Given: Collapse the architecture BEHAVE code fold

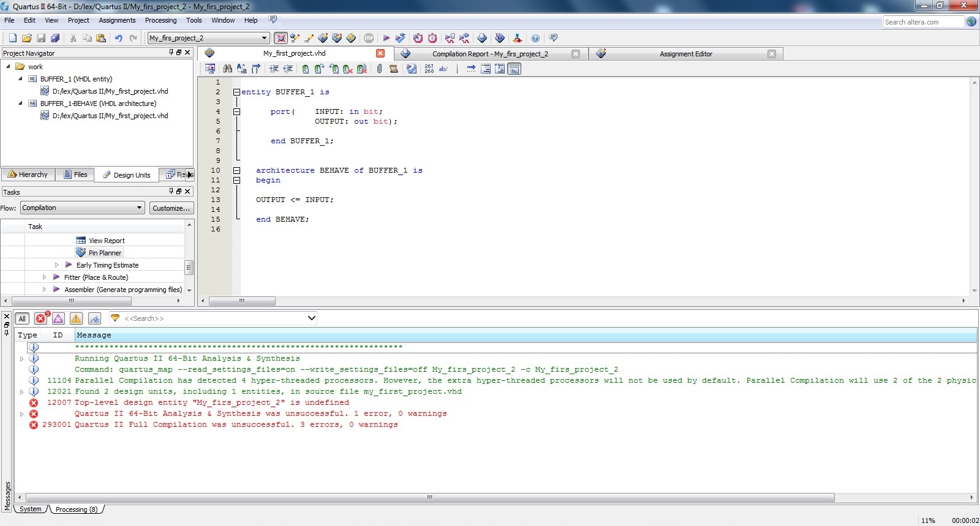Looking at the screenshot, I should point(236,170).
